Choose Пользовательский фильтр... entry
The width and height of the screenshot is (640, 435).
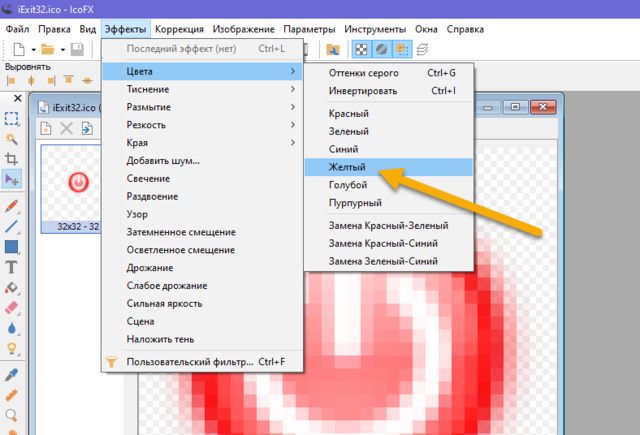pyautogui.click(x=202, y=362)
